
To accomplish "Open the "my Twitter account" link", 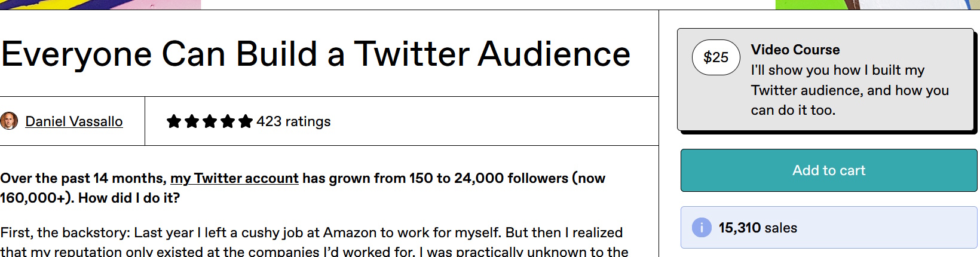I will click(x=234, y=178).
